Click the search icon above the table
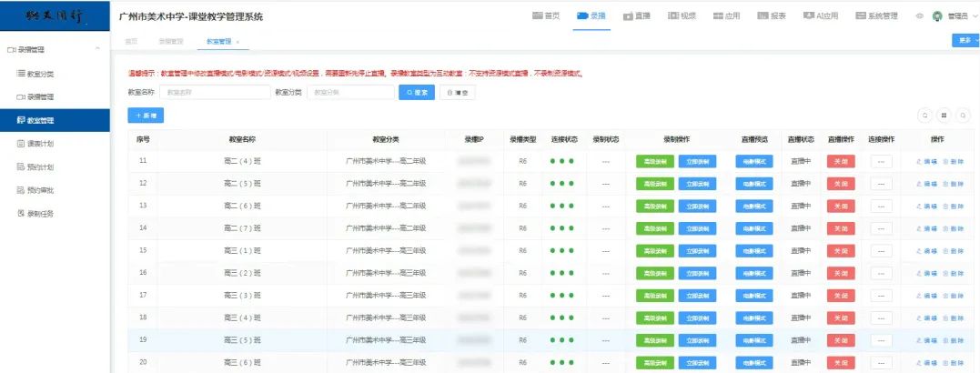The height and width of the screenshot is (373, 980). tap(925, 116)
